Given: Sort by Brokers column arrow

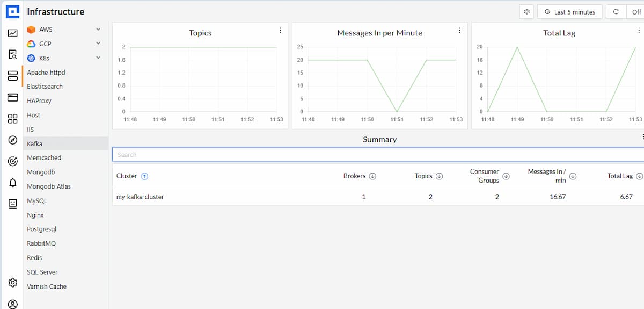Looking at the screenshot, I should [x=372, y=176].
